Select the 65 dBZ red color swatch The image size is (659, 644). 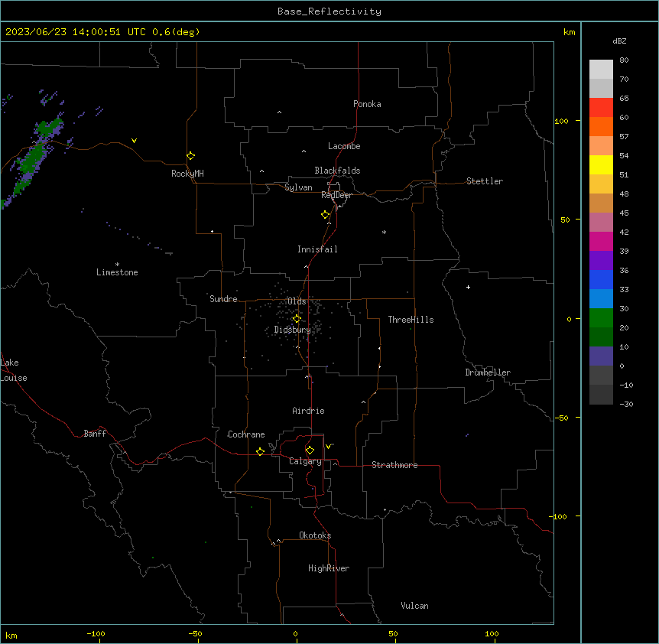pos(601,108)
